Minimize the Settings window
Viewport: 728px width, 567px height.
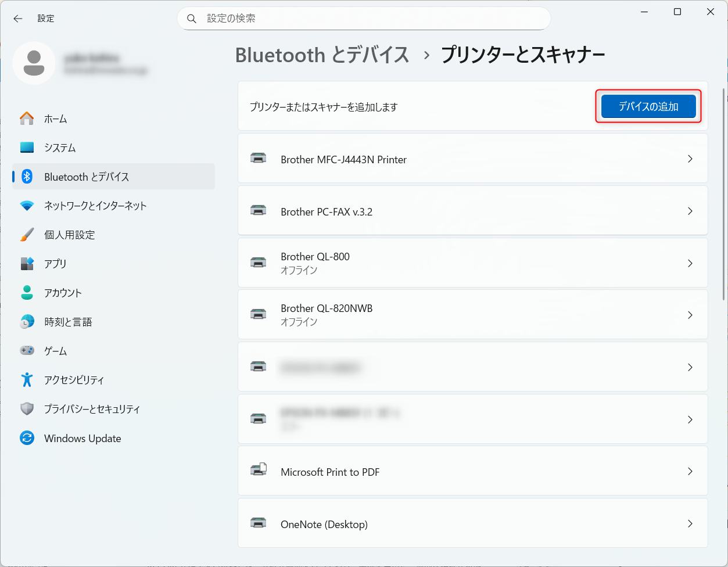644,12
